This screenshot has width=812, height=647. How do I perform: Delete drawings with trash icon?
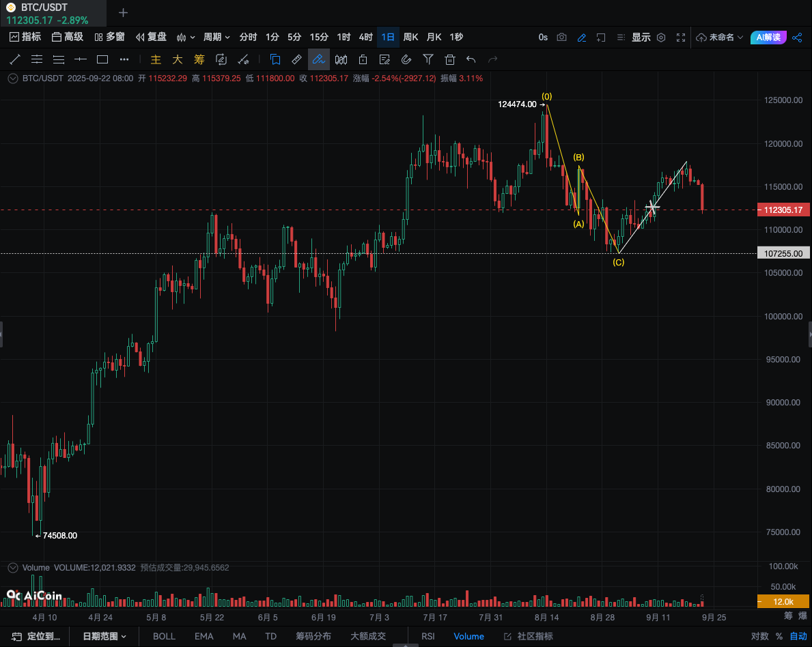click(x=450, y=59)
